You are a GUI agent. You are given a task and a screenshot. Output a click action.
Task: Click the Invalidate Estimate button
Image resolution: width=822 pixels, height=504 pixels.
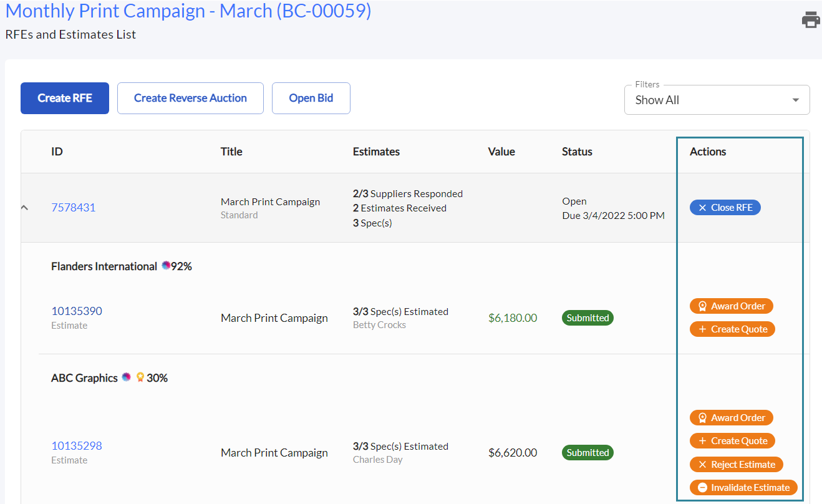[743, 487]
